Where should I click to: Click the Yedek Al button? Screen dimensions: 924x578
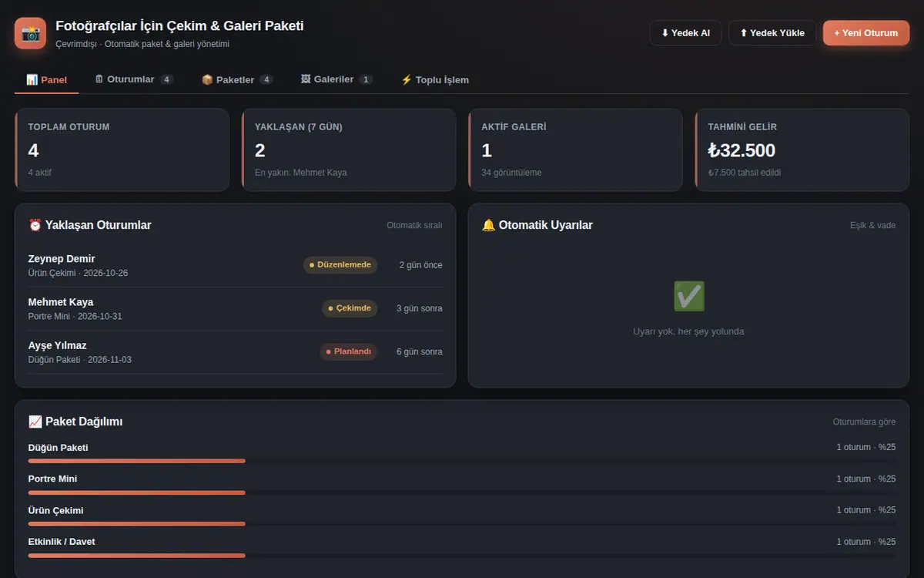coord(685,33)
